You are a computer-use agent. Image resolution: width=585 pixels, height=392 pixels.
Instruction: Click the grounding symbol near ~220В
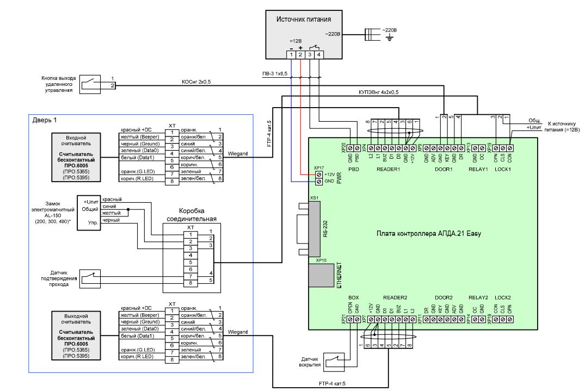(390, 37)
